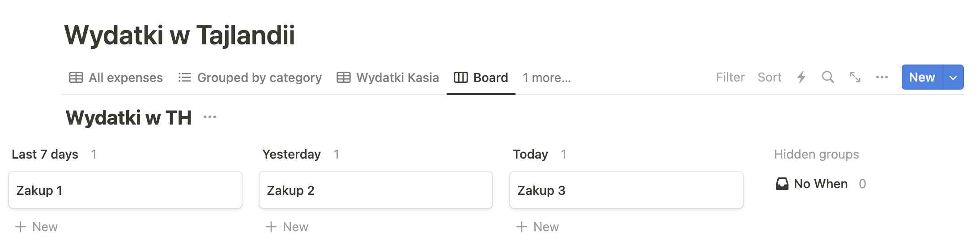Click the No When inbox icon
The height and width of the screenshot is (250, 980).
click(782, 184)
